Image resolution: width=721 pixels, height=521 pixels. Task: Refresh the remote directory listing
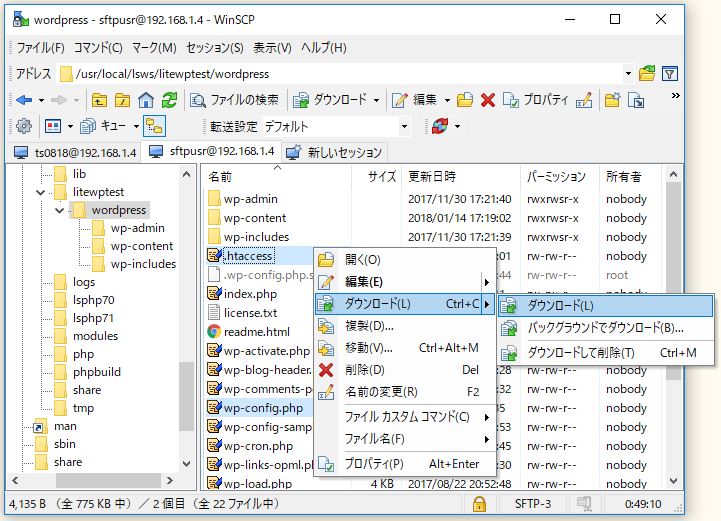(169, 100)
